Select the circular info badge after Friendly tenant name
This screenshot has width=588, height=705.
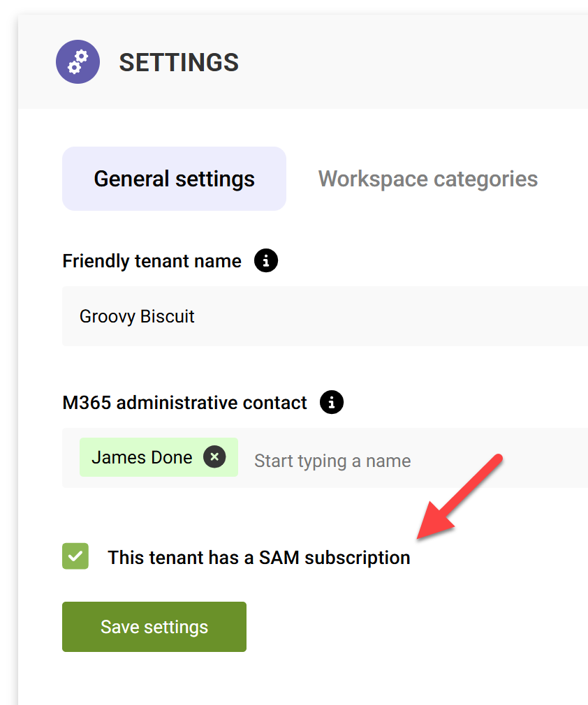pos(265,260)
